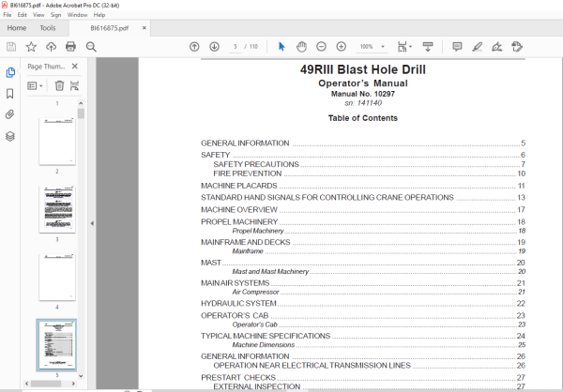Select page 2 thumbnail
Viewport: 563px width, 392px height.
pos(57,142)
